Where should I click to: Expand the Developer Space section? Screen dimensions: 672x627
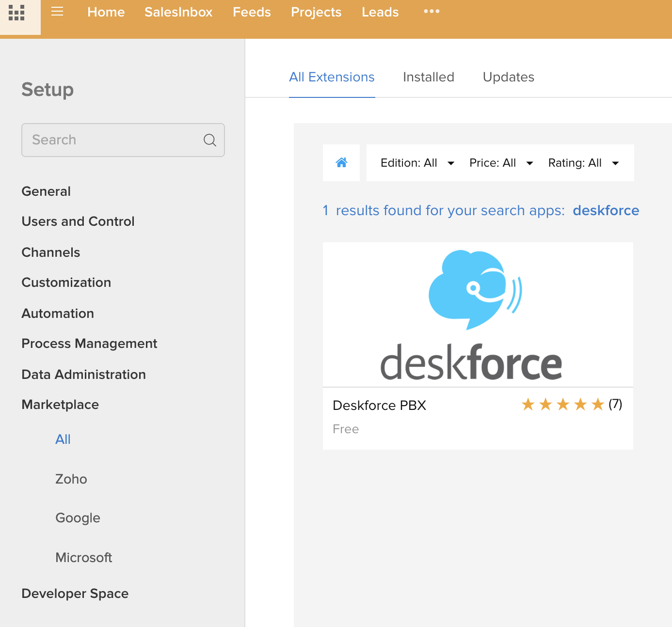point(75,594)
